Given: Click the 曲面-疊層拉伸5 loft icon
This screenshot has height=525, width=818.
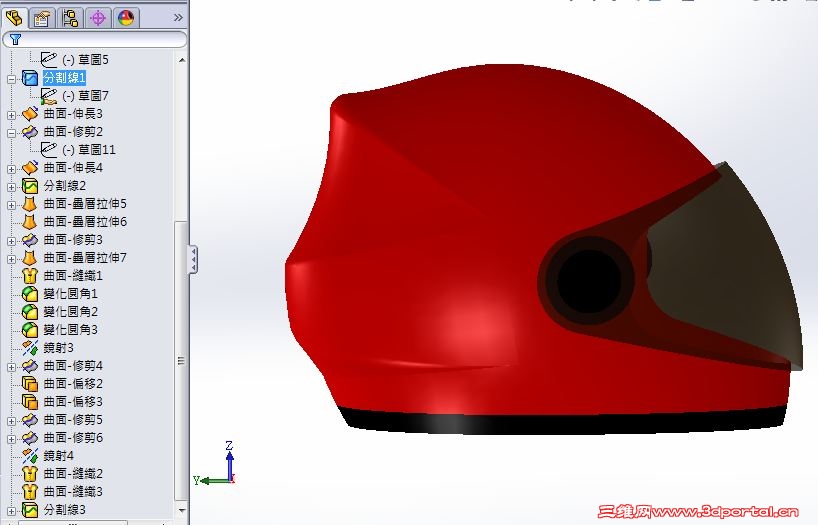Looking at the screenshot, I should (x=30, y=204).
